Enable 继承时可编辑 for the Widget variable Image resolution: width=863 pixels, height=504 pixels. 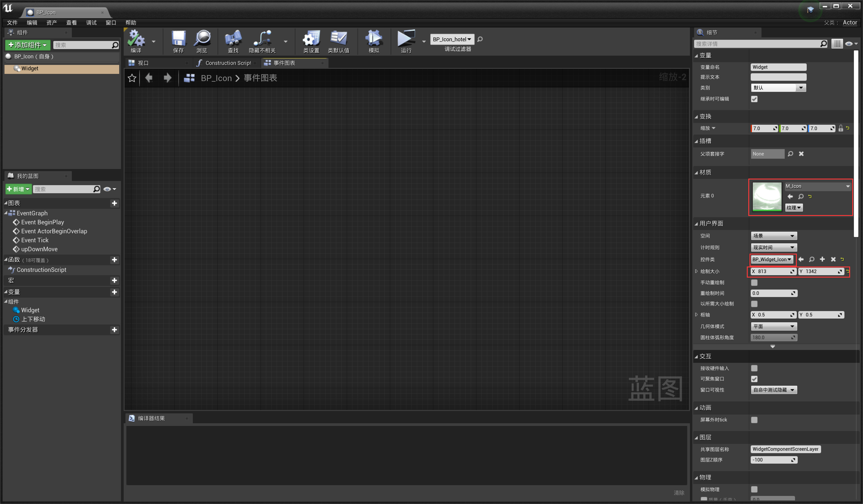coord(754,99)
